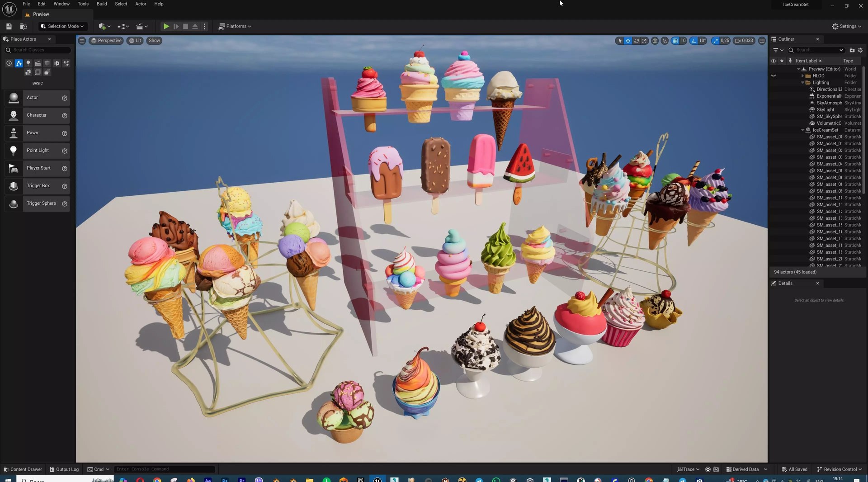
Task: Open the help icon beside Trigger Sphere
Action: (x=65, y=204)
